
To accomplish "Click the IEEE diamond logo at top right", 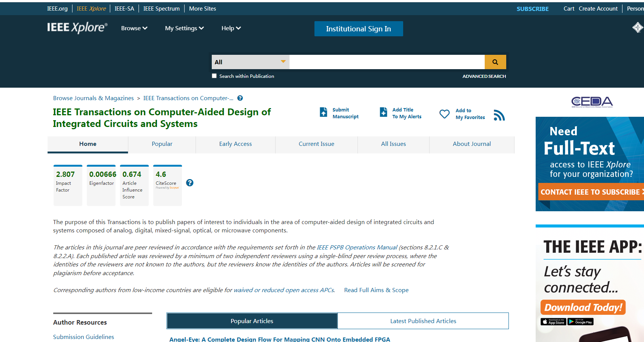I will coord(638,27).
